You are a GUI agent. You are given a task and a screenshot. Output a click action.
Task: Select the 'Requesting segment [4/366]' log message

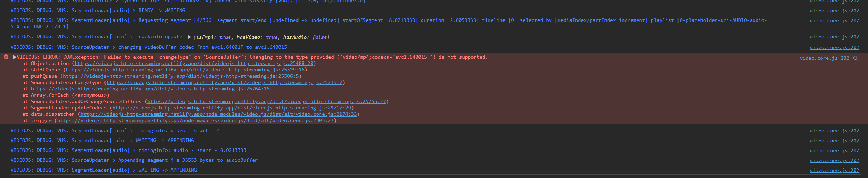click(x=388, y=23)
